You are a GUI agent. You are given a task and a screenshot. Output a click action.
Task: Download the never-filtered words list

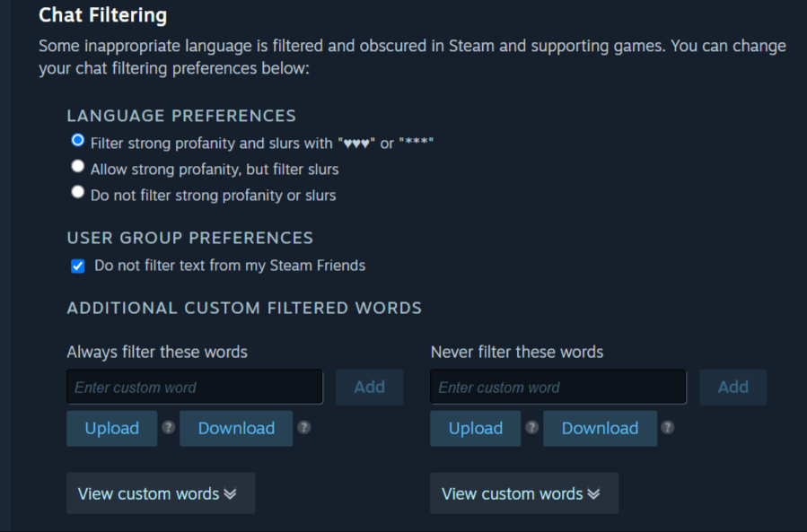coord(601,428)
